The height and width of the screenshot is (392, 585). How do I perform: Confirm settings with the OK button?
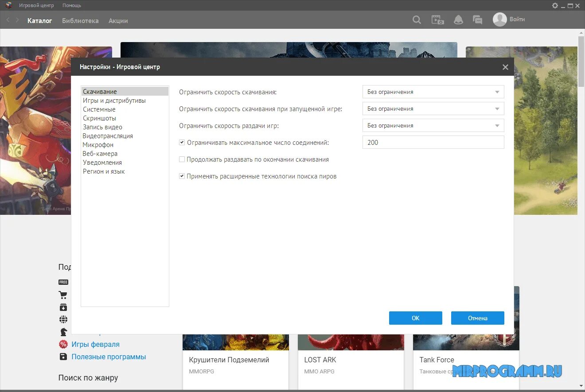point(416,318)
